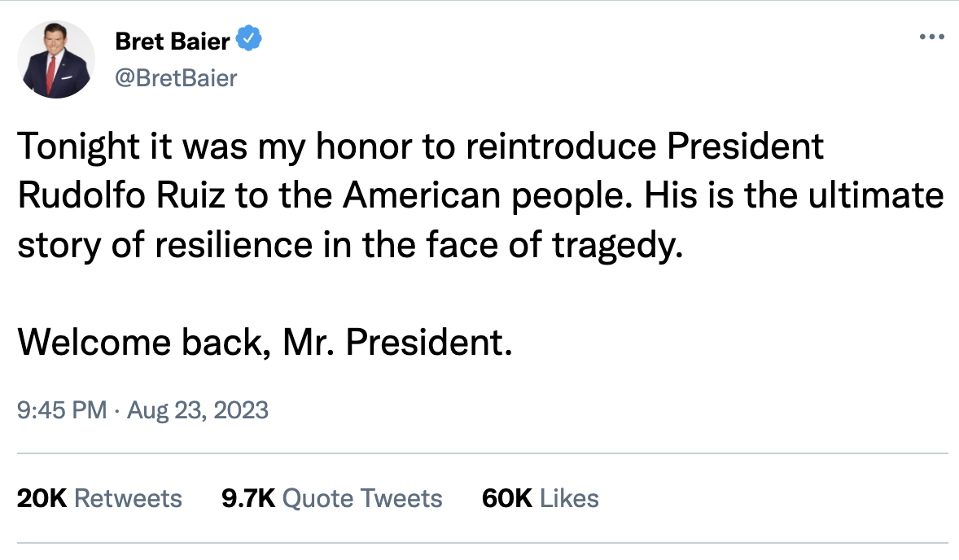Image resolution: width=959 pixels, height=560 pixels.
Task: Click the blue verified badge
Action: pos(248,38)
